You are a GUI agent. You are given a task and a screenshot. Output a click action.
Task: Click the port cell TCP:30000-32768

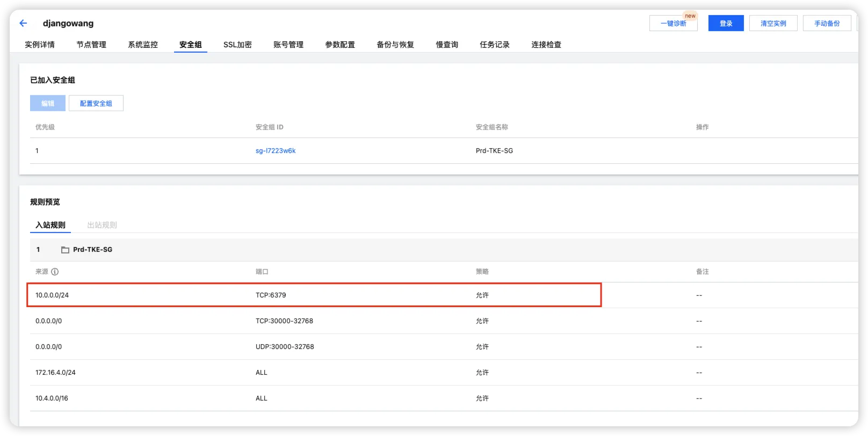[x=284, y=321]
